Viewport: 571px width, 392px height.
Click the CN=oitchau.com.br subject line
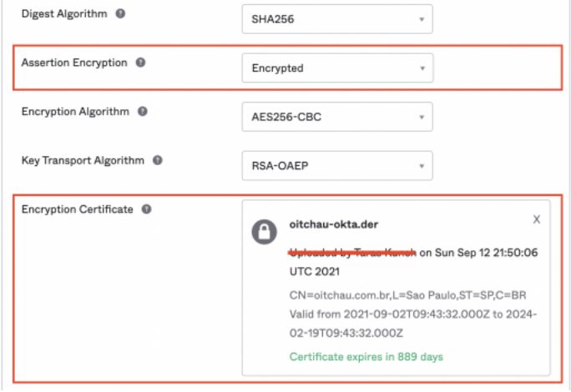(x=408, y=294)
